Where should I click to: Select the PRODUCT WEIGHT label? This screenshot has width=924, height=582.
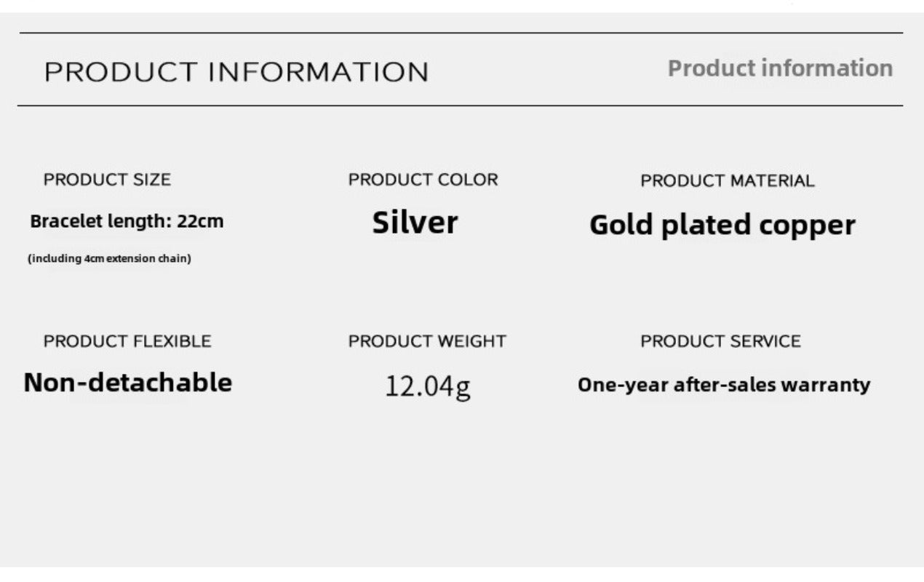(x=427, y=341)
